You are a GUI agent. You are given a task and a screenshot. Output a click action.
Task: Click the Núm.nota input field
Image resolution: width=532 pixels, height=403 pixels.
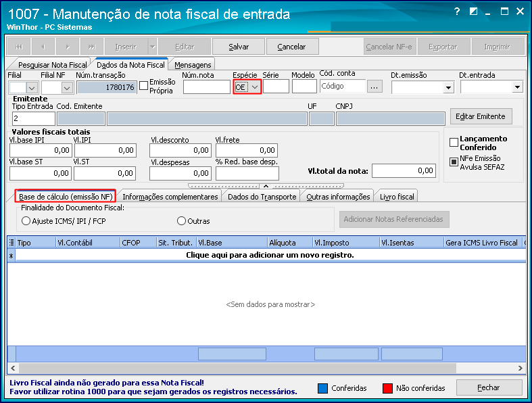click(x=207, y=87)
